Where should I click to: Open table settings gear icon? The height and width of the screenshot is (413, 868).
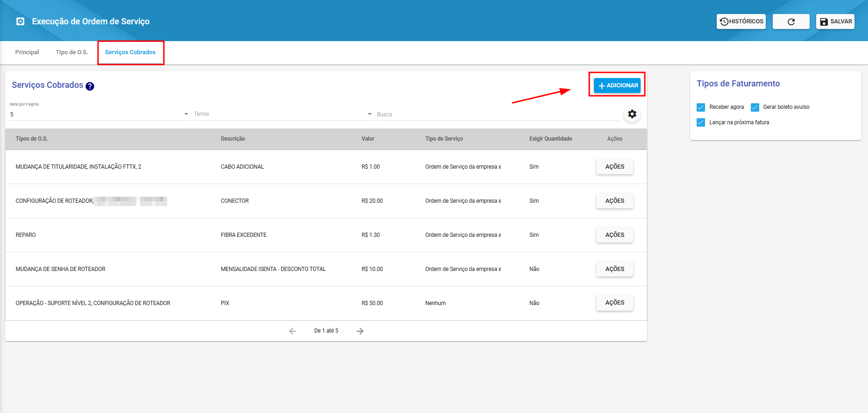pos(632,114)
